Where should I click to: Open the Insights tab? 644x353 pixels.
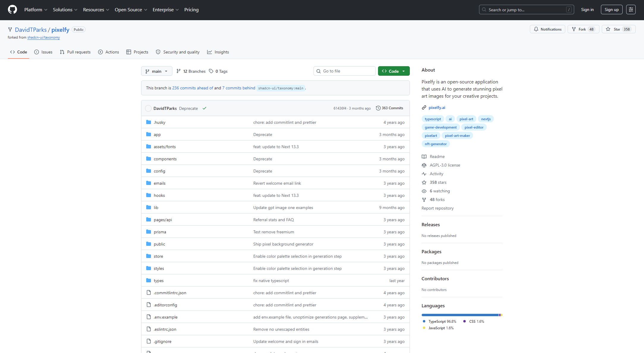[x=218, y=52]
